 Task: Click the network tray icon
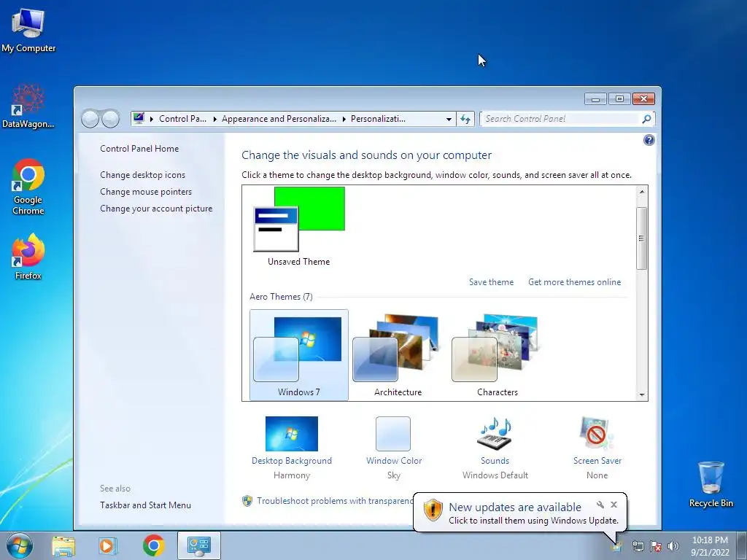point(638,546)
